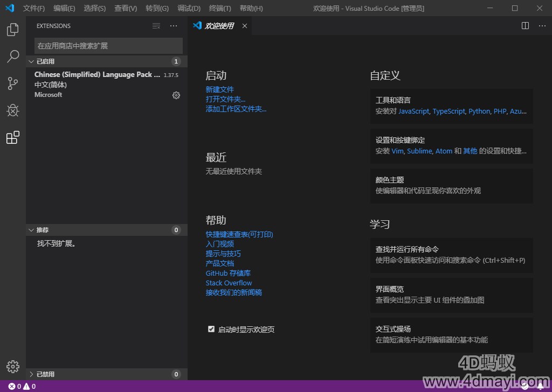Click the 已启用 count badge showing 1
Viewport: 552px width, 392px height.
176,61
